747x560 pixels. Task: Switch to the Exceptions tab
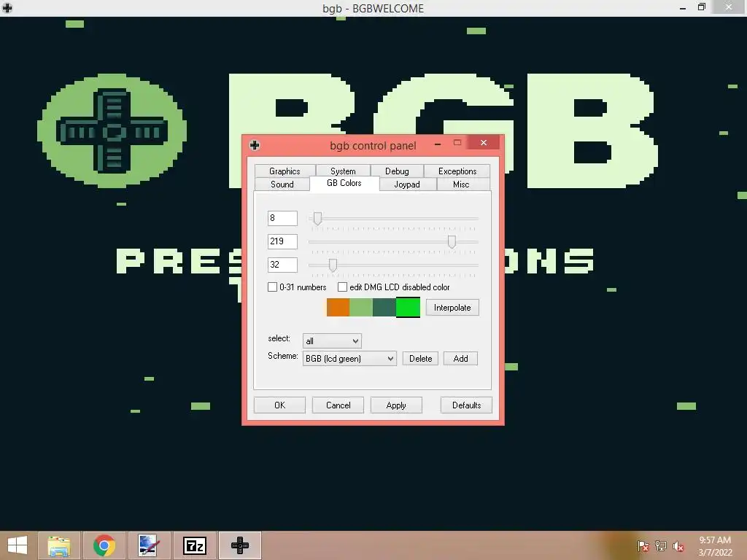click(457, 171)
